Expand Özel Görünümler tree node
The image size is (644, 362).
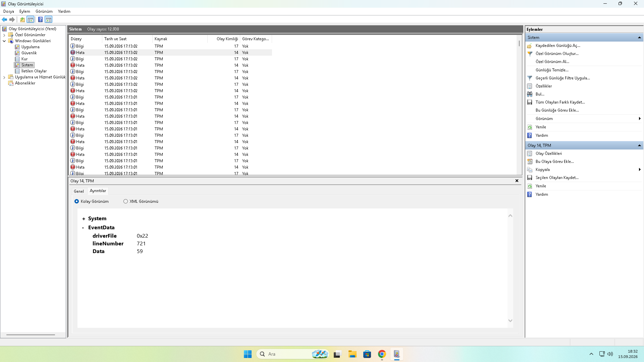(x=4, y=35)
